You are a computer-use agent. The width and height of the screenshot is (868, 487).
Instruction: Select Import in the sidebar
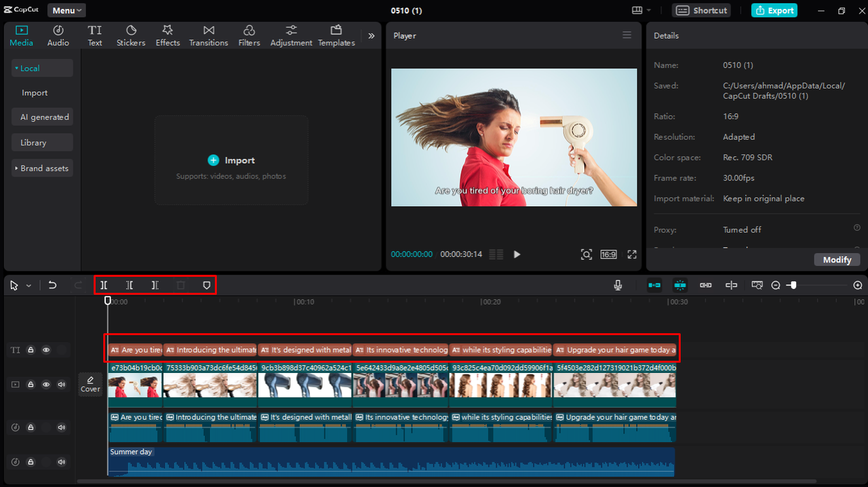coord(35,93)
